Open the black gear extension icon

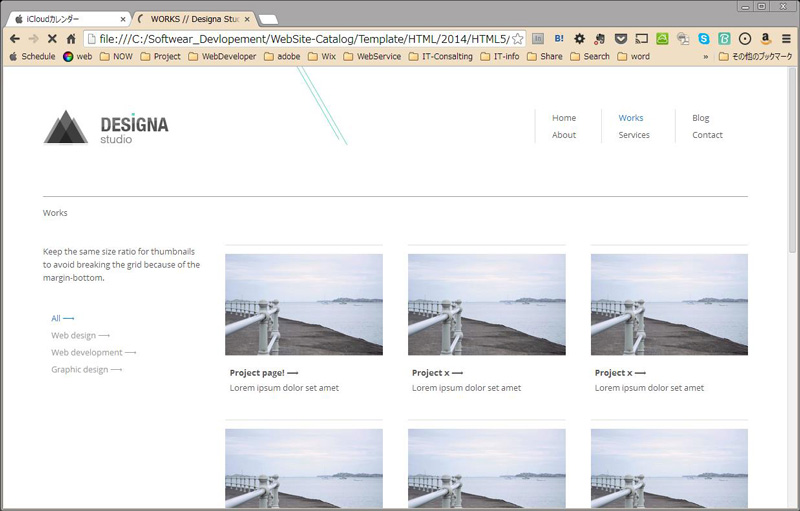coord(580,38)
